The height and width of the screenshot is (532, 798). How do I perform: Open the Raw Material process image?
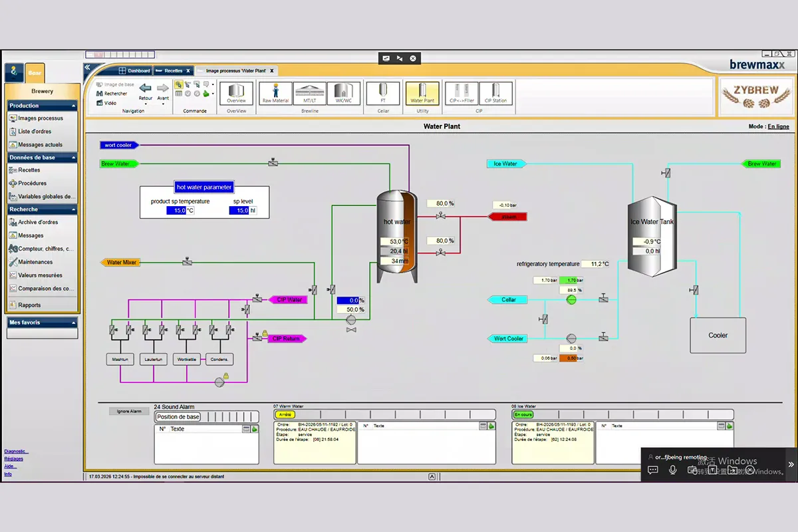tap(275, 93)
